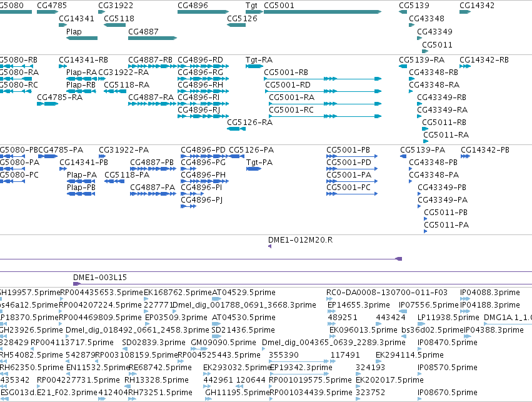532x402 pixels.
Task: Select transcript Plap-RB
Action: pos(81,91)
